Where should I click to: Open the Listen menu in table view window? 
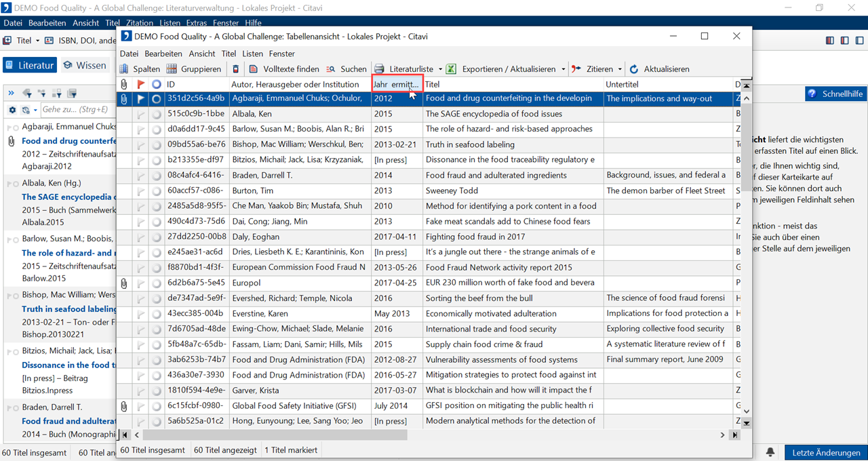pyautogui.click(x=252, y=54)
